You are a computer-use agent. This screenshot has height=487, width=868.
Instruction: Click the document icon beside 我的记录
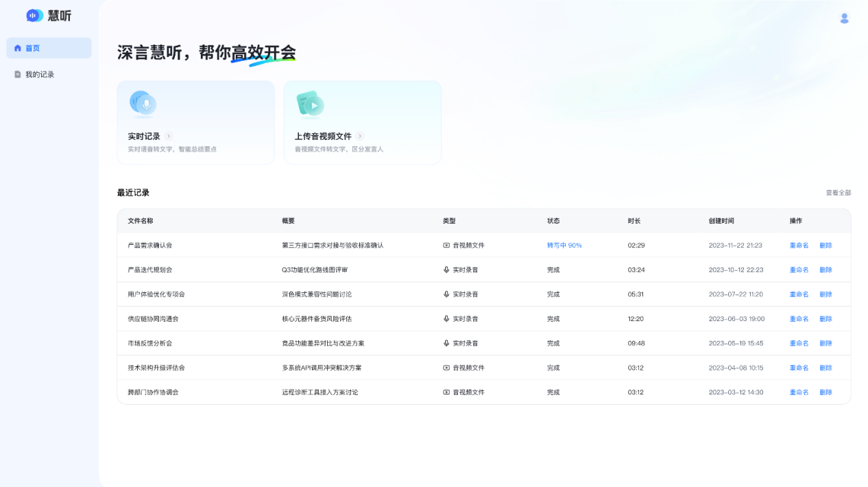click(x=18, y=75)
